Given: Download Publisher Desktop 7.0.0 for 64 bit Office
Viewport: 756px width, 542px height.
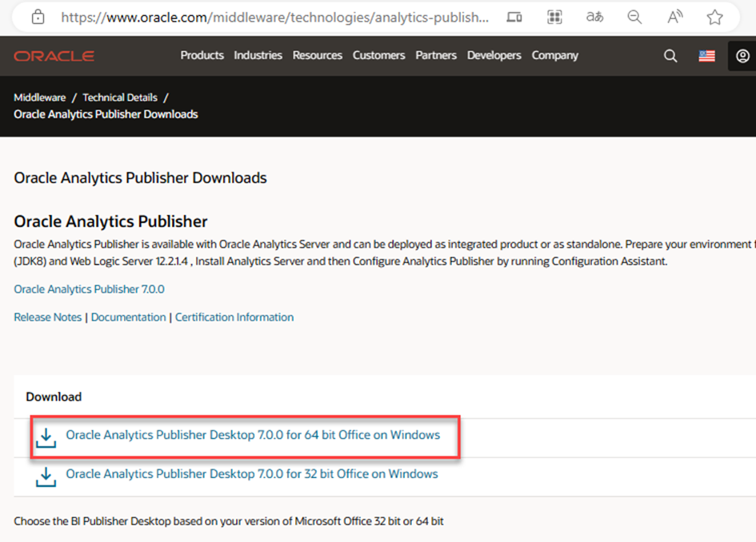Looking at the screenshot, I should coord(253,435).
